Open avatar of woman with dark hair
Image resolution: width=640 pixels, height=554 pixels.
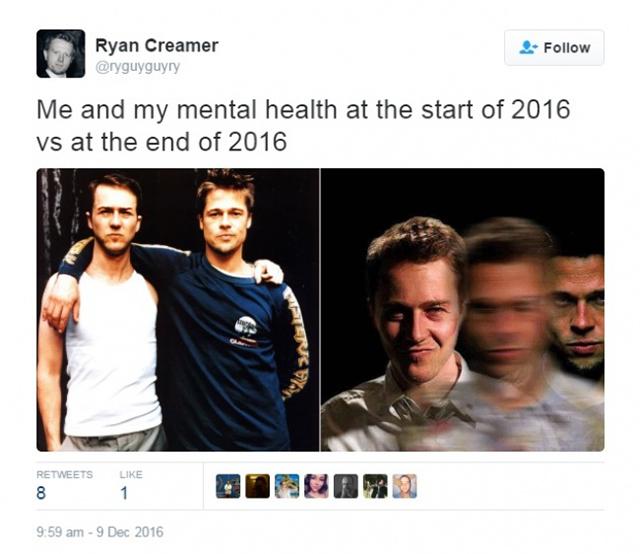[316, 486]
